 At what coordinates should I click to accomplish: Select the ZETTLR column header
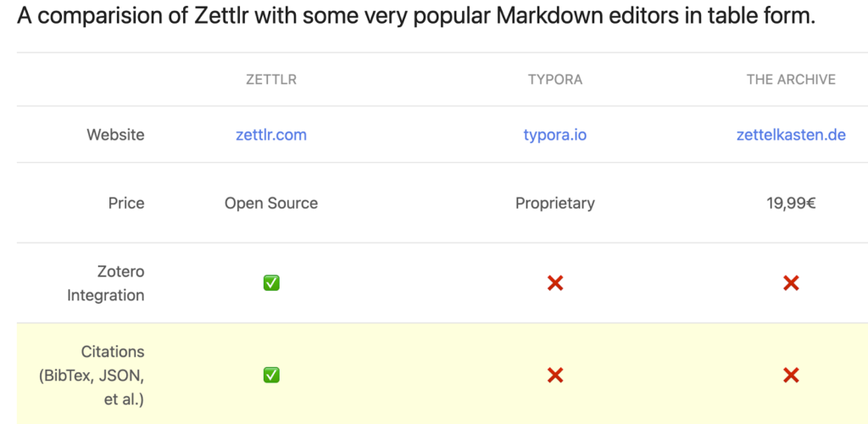(271, 80)
